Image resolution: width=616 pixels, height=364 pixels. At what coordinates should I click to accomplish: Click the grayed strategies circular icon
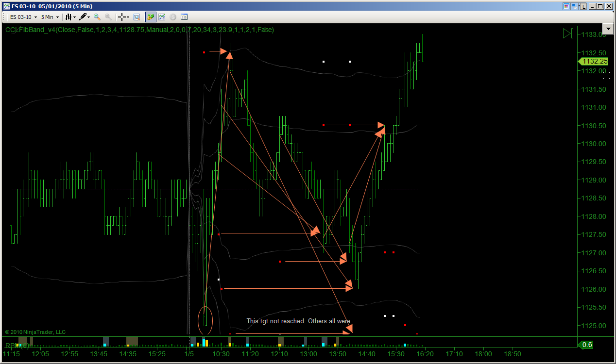(173, 17)
